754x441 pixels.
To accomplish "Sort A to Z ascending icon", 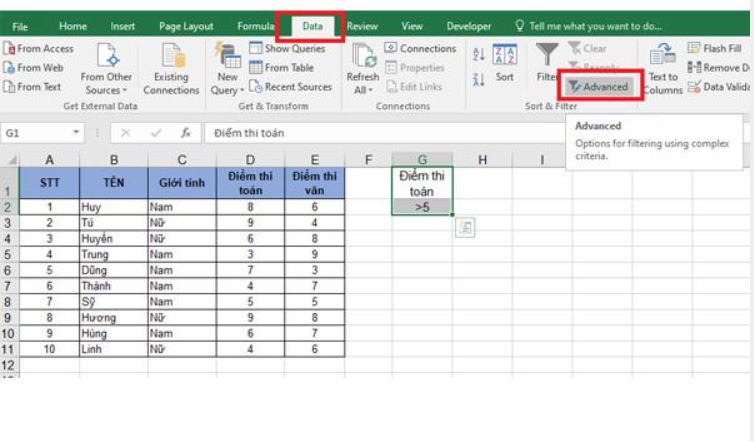I will click(478, 54).
